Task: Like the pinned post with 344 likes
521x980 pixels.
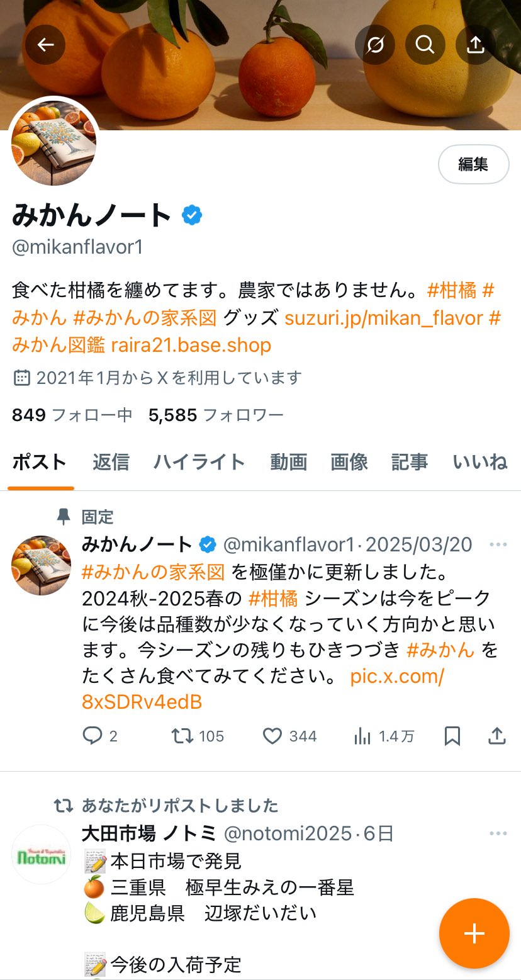Action: (289, 736)
